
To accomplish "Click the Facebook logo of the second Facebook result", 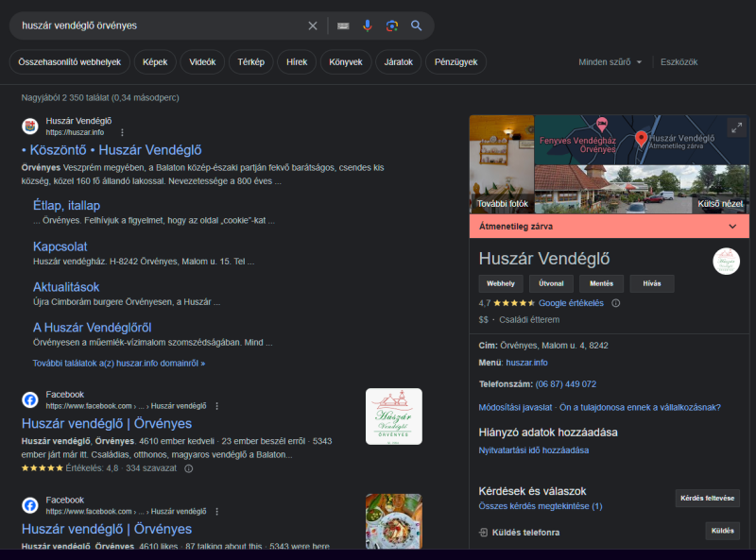I will pyautogui.click(x=30, y=505).
